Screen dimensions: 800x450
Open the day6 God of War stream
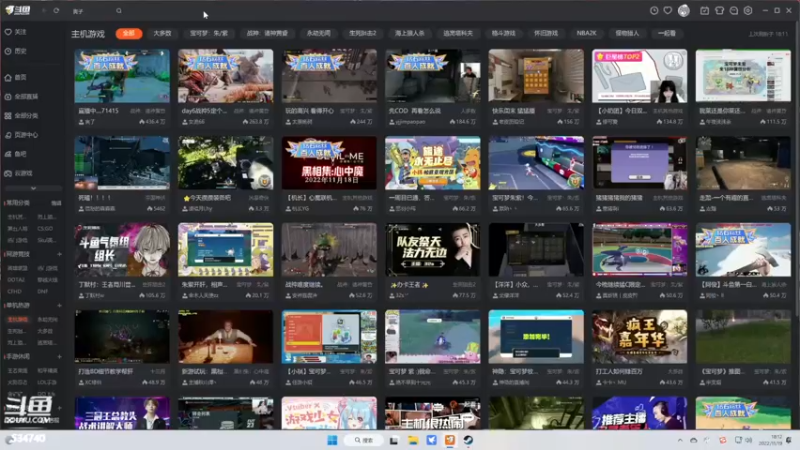[x=226, y=76]
